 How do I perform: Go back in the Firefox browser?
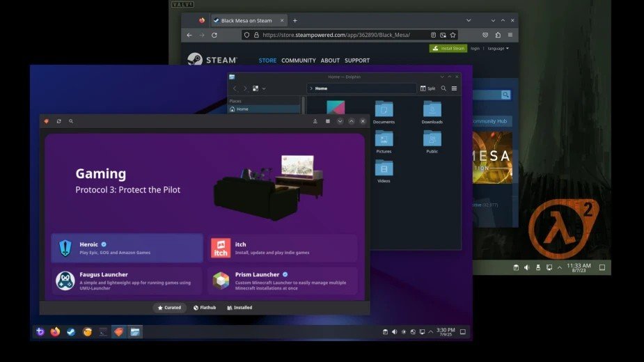tap(189, 35)
